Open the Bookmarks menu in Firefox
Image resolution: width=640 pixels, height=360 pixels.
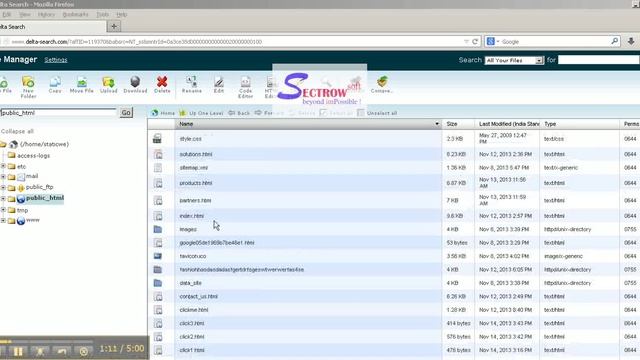tap(76, 15)
